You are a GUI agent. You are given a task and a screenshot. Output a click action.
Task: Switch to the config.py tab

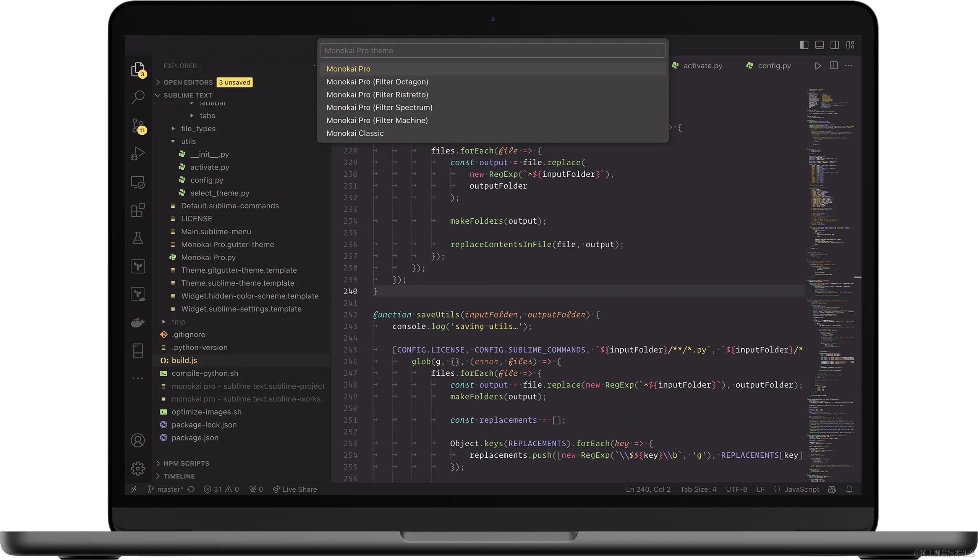(774, 66)
